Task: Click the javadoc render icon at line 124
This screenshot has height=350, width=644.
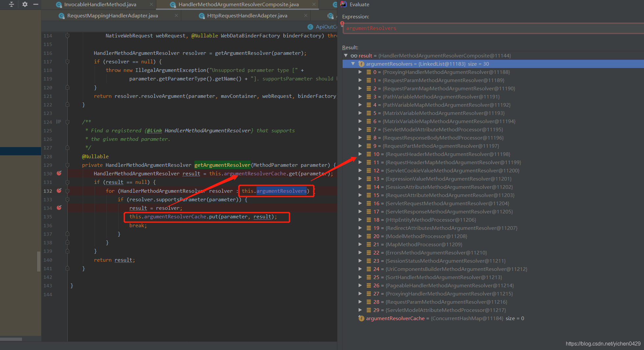Action: [59, 122]
